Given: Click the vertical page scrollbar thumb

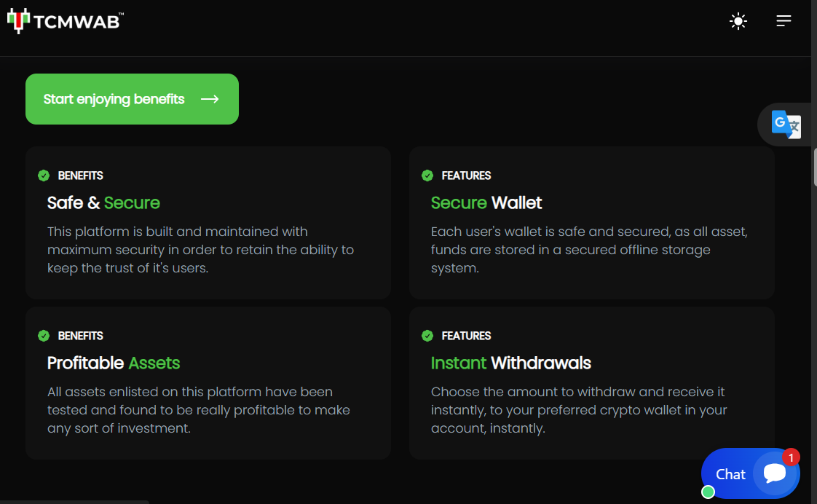Looking at the screenshot, I should click(x=814, y=167).
